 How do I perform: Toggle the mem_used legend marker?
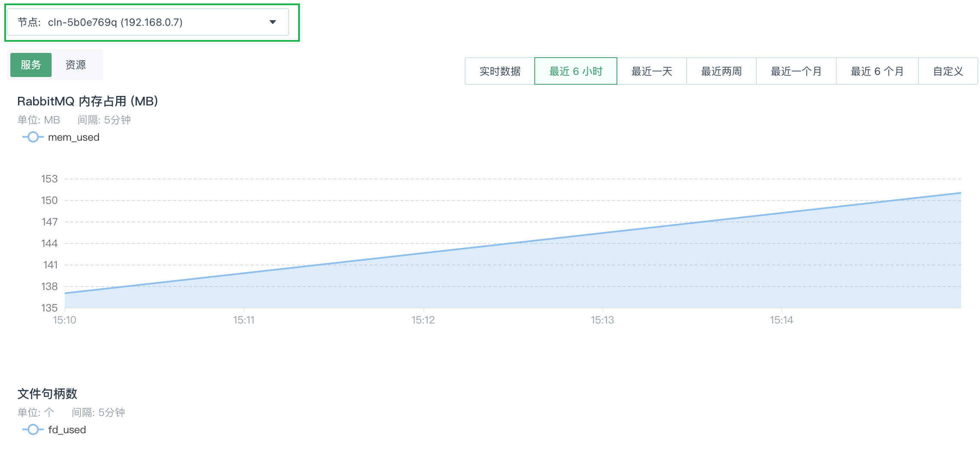click(33, 137)
